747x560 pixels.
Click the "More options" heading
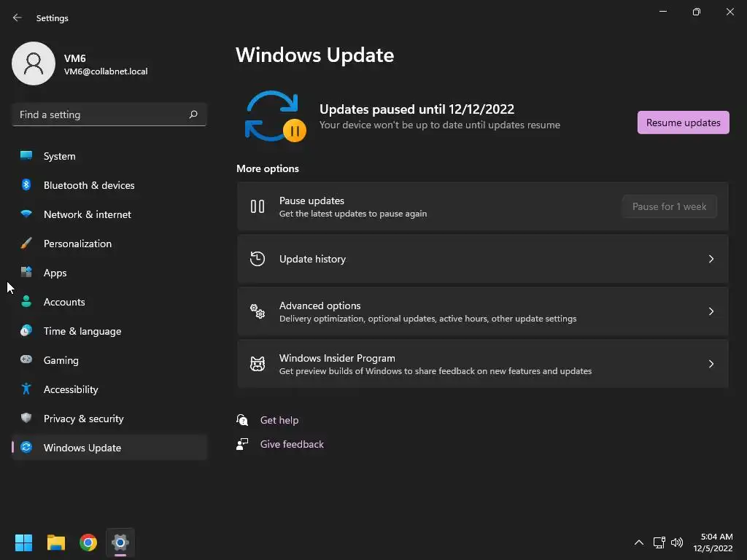pos(267,168)
